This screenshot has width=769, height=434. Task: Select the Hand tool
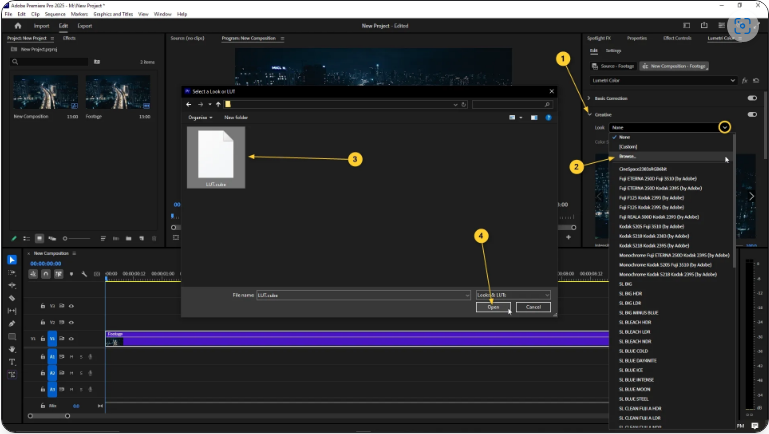12,349
